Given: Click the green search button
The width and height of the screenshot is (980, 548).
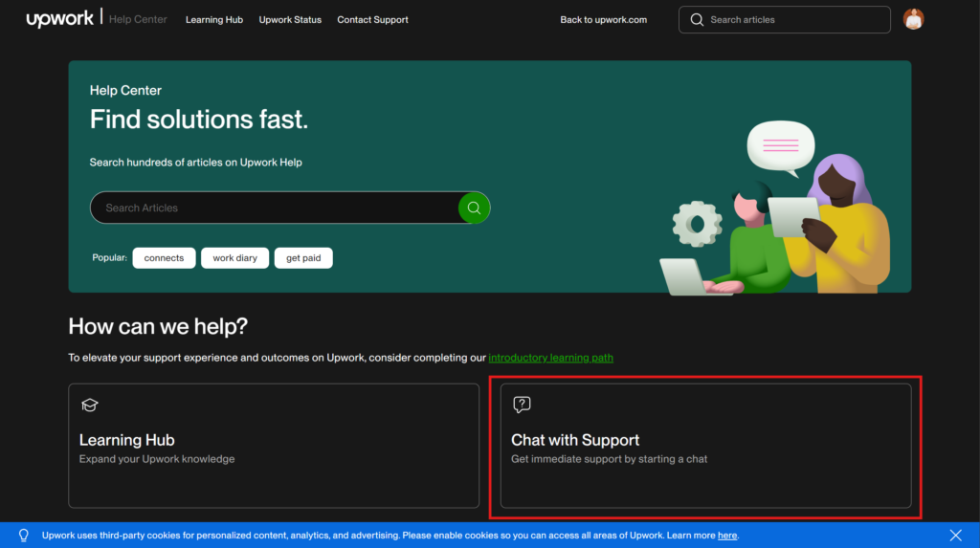Looking at the screenshot, I should click(x=474, y=208).
